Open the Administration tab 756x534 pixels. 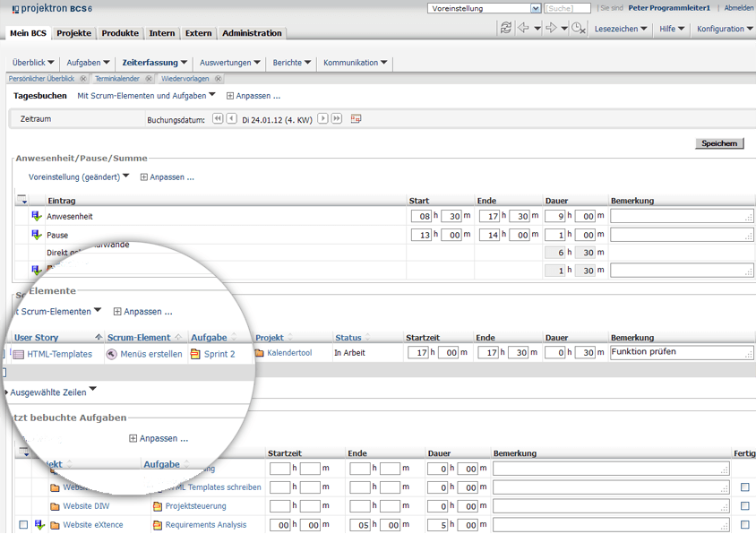click(252, 33)
